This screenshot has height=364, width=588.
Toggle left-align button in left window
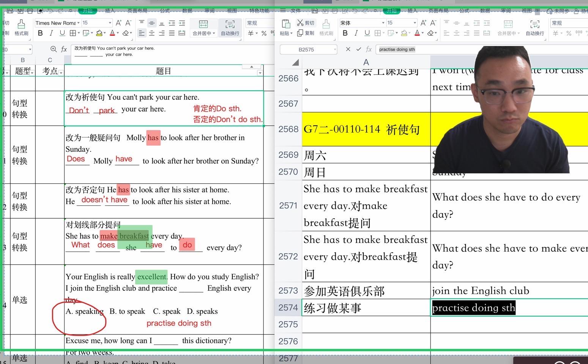142,33
